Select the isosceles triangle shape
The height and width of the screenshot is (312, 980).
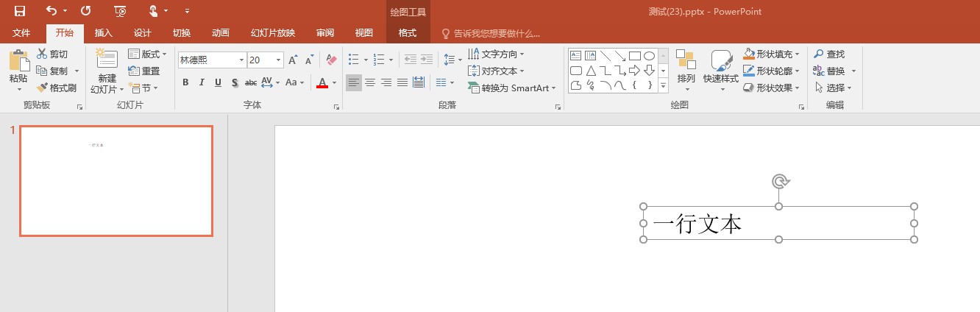click(x=591, y=71)
